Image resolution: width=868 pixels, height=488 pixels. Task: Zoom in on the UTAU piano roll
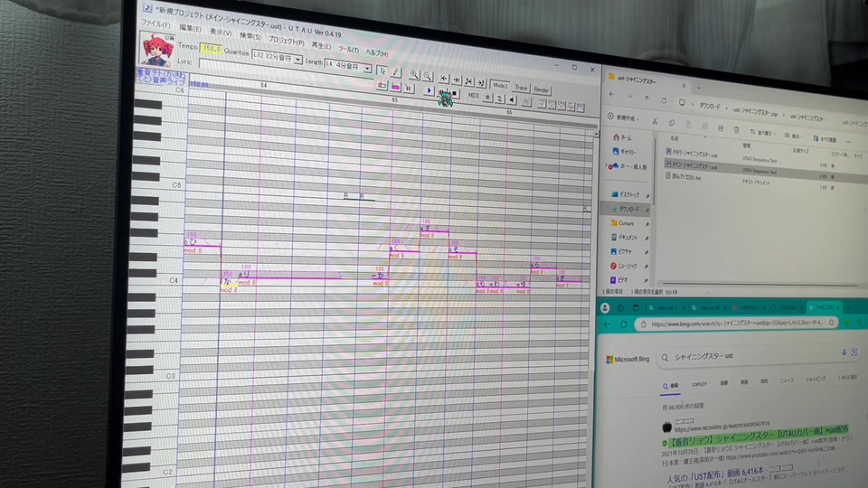click(414, 75)
